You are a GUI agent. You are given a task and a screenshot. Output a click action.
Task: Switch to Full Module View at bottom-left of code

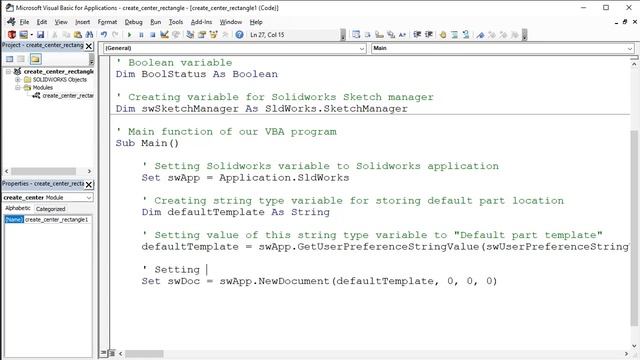click(111, 353)
